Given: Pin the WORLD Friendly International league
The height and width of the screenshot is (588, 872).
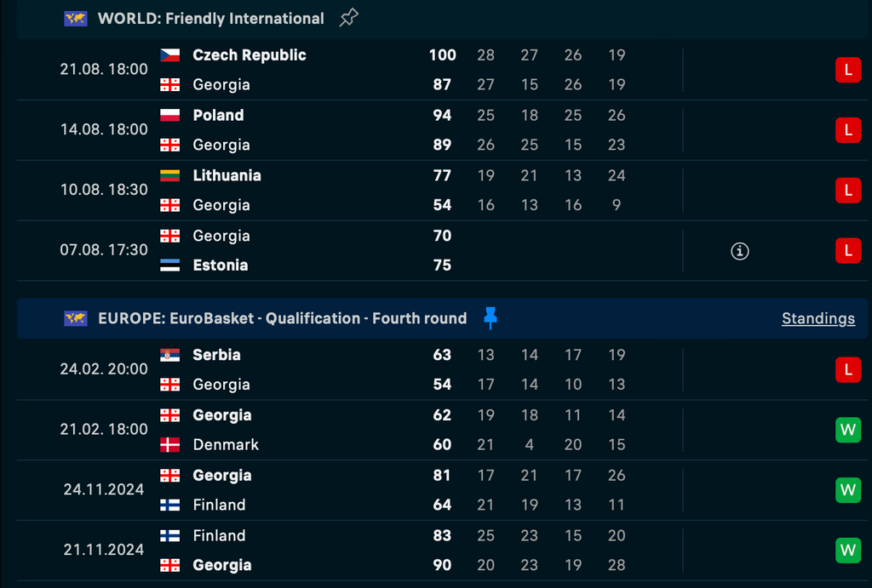Looking at the screenshot, I should point(348,18).
